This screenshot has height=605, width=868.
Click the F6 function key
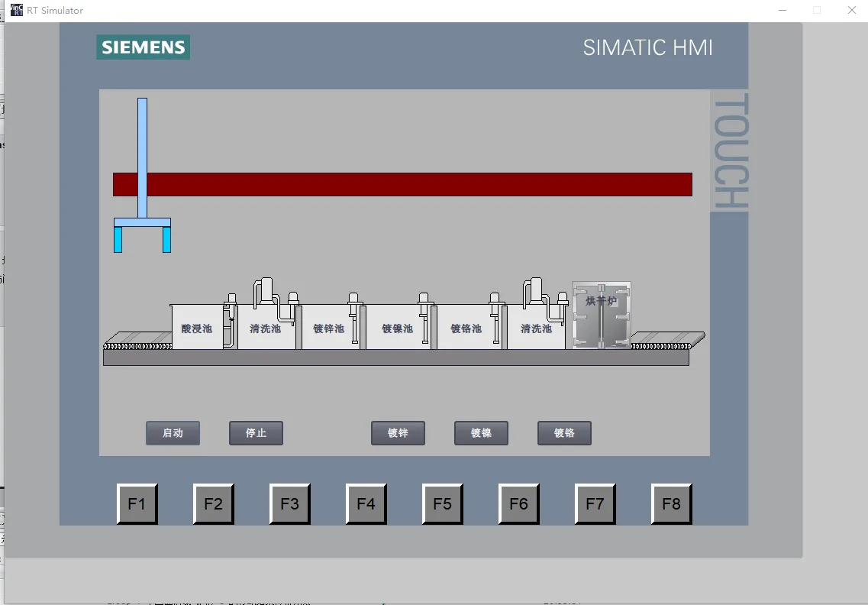click(518, 503)
